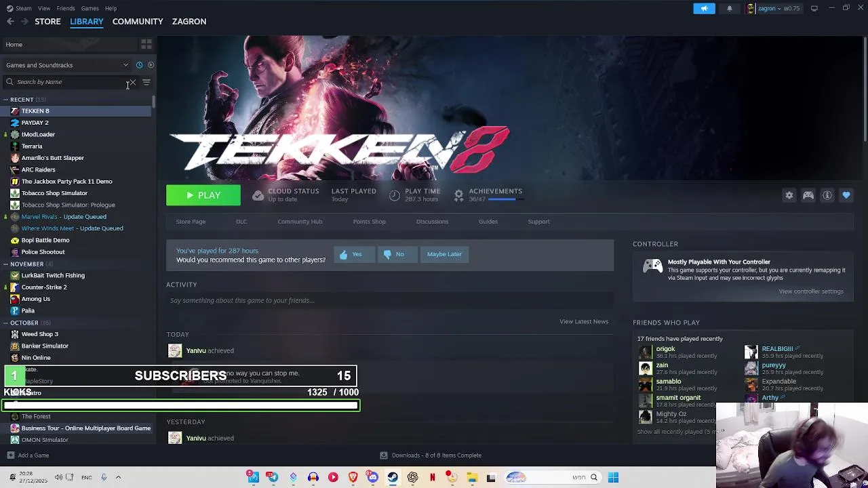Open Brave browser from the taskbar
This screenshot has height=488, width=868.
point(353,478)
